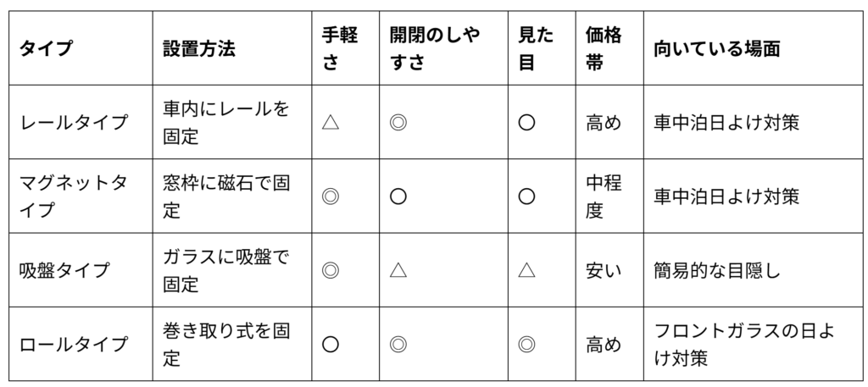Select the ロールタイプ cell
The height and width of the screenshot is (387, 868).
point(73,344)
